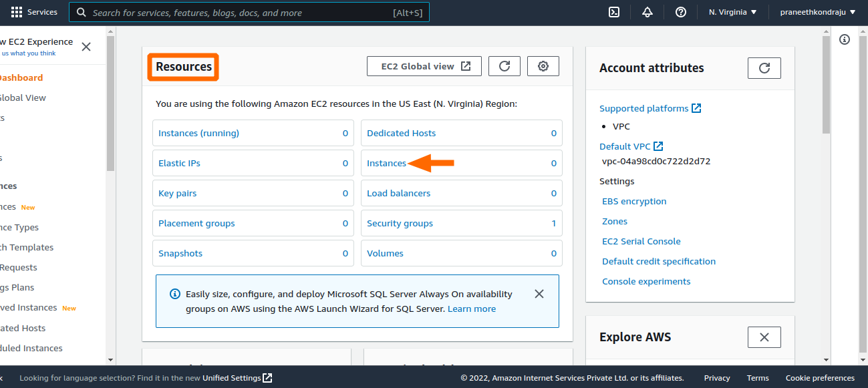868x388 pixels.
Task: Select Reserved Instances in the sidebar
Action: tap(28, 307)
